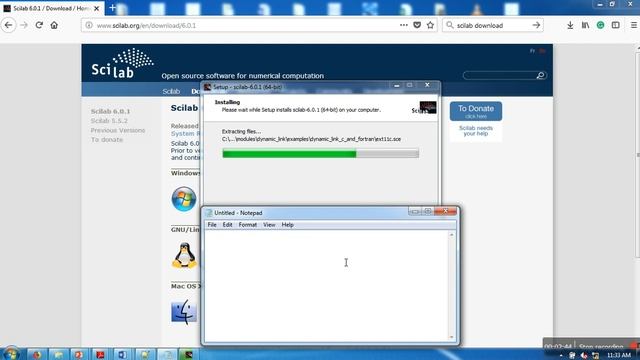
Task: Open File Explorer from the taskbar
Action: point(58,354)
